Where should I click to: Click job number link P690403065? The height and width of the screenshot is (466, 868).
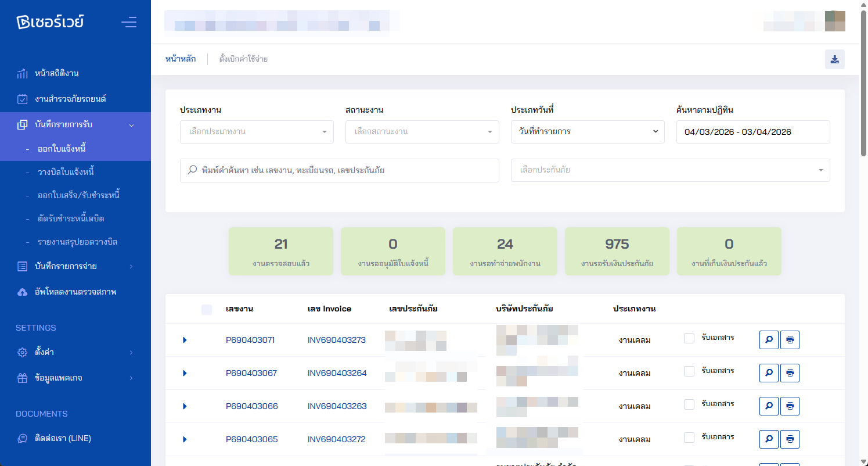tap(251, 439)
